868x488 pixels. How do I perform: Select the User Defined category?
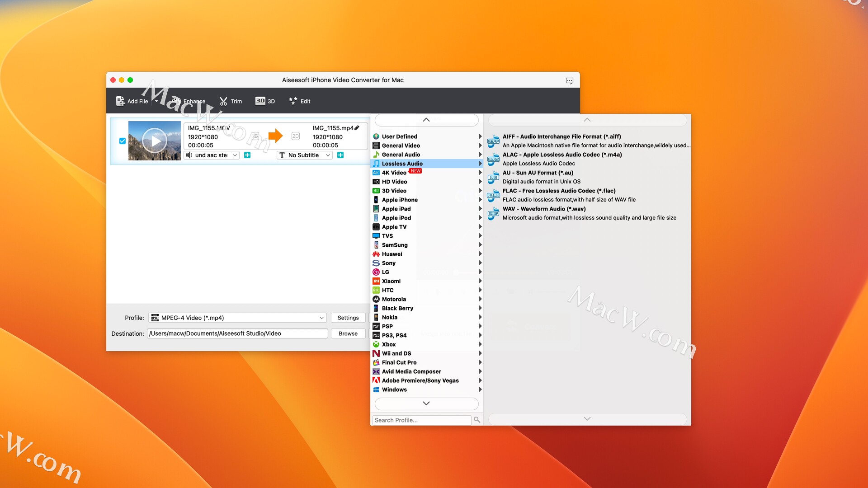coord(427,136)
